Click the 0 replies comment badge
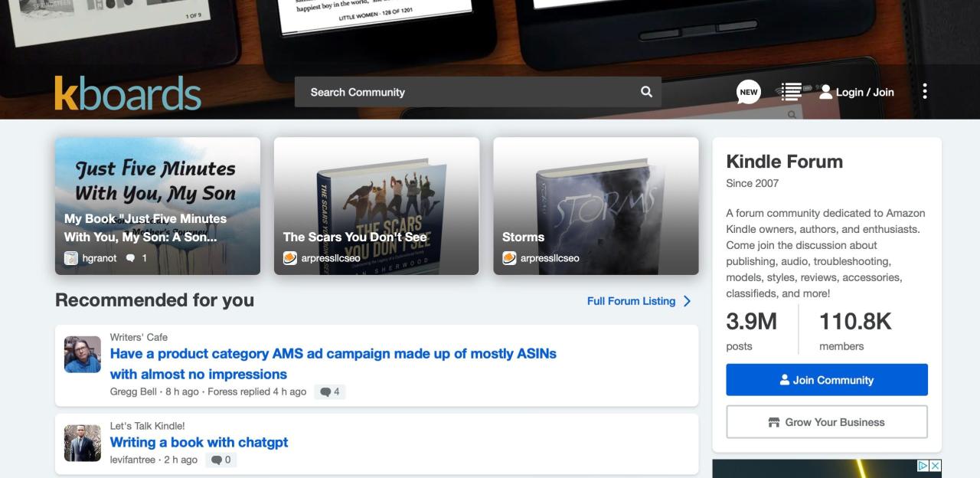The image size is (980, 478). tap(221, 460)
